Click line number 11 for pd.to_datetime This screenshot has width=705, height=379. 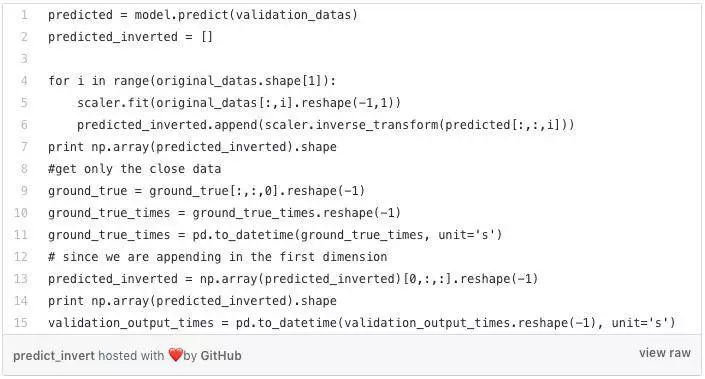21,235
